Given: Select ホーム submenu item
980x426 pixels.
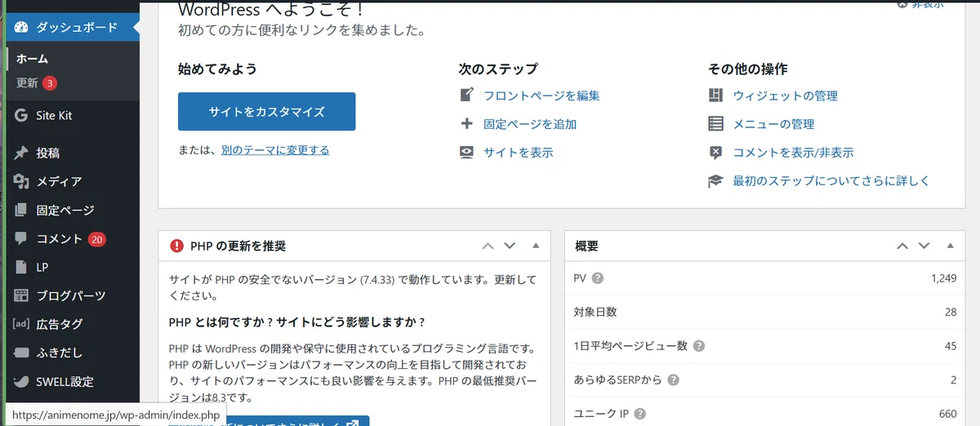Looking at the screenshot, I should tap(32, 59).
